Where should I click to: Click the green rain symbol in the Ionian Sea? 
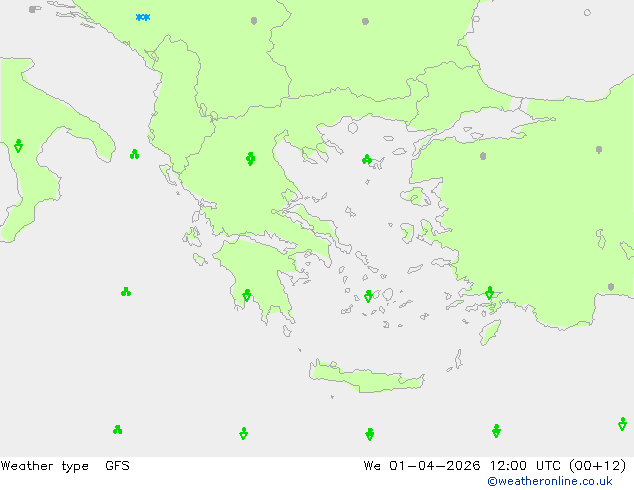[x=126, y=291]
